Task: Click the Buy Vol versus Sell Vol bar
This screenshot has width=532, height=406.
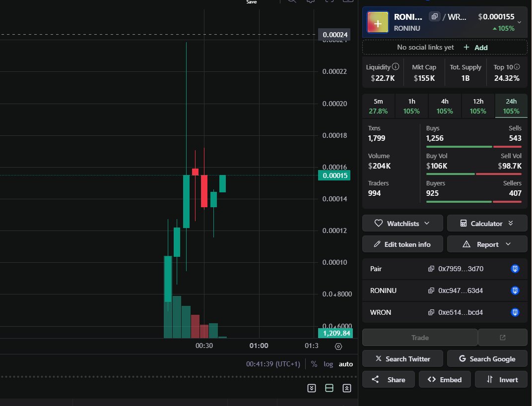Action: click(x=473, y=174)
